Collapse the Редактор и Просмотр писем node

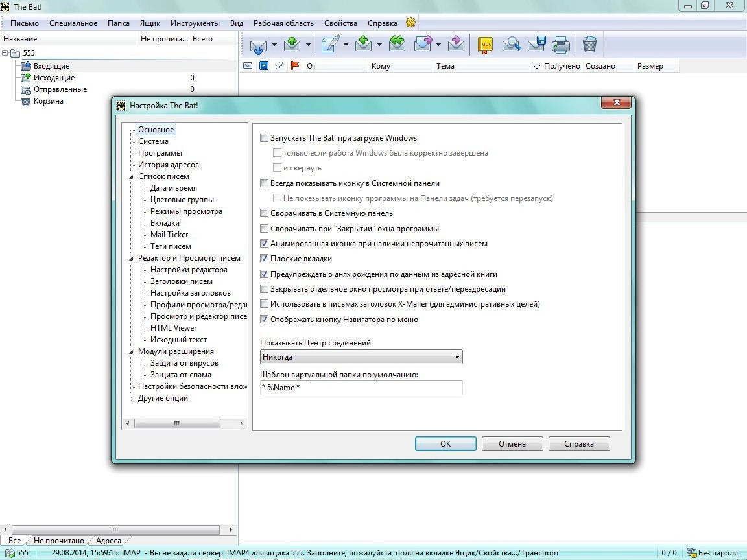132,259
